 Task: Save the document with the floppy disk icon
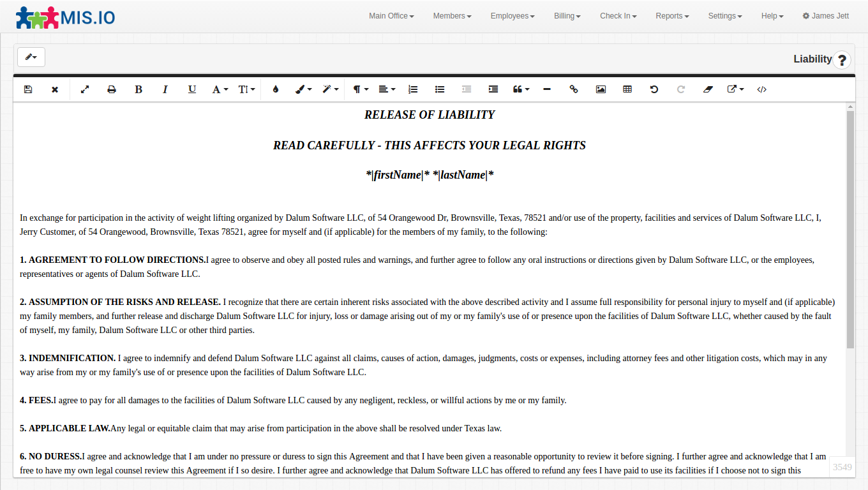click(x=28, y=89)
